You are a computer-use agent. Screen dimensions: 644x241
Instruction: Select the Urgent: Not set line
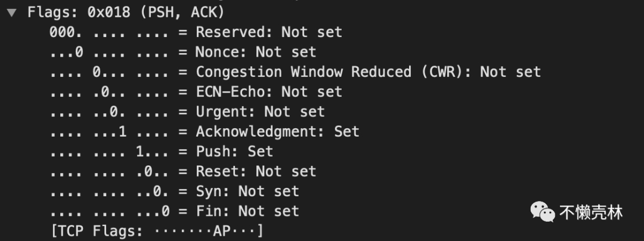[x=187, y=112]
